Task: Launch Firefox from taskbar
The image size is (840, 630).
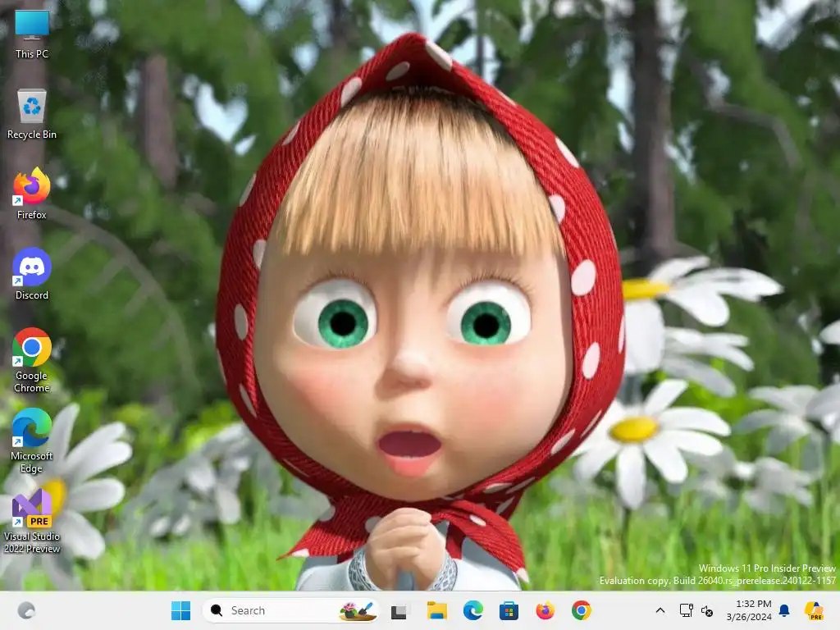Action: coord(545,610)
